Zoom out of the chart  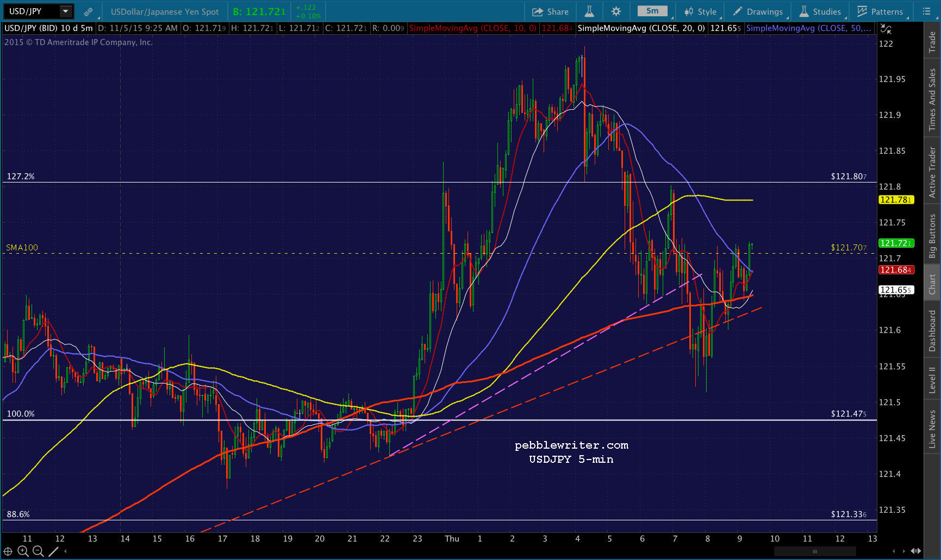(38, 551)
